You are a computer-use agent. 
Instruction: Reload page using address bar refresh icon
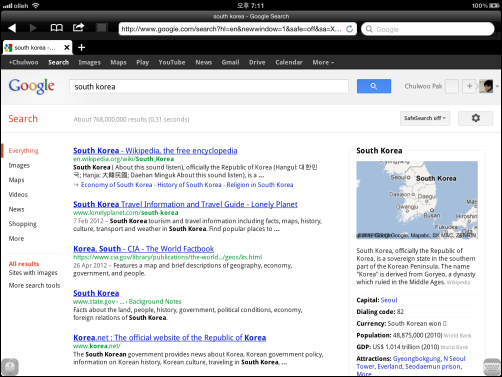click(349, 29)
